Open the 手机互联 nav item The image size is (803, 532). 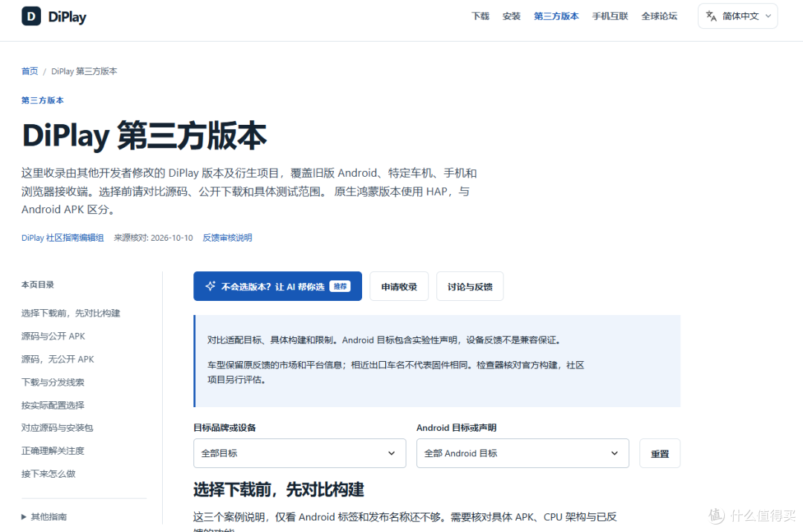610,16
